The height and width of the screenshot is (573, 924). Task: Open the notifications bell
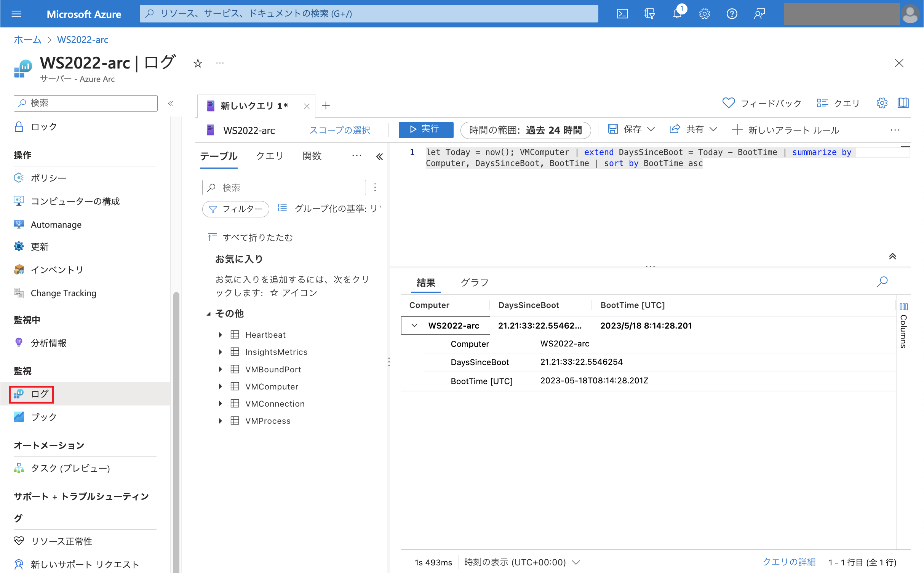(x=677, y=14)
